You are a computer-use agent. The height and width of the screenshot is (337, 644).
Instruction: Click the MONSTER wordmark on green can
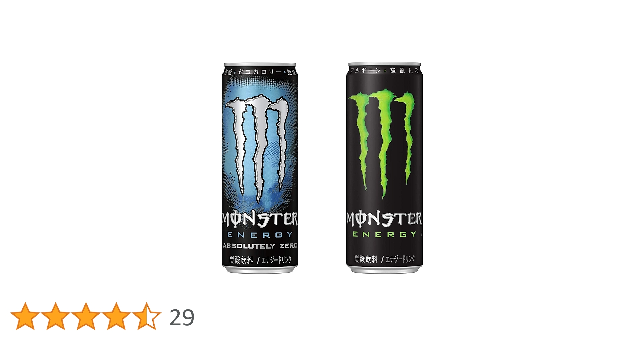(x=384, y=219)
